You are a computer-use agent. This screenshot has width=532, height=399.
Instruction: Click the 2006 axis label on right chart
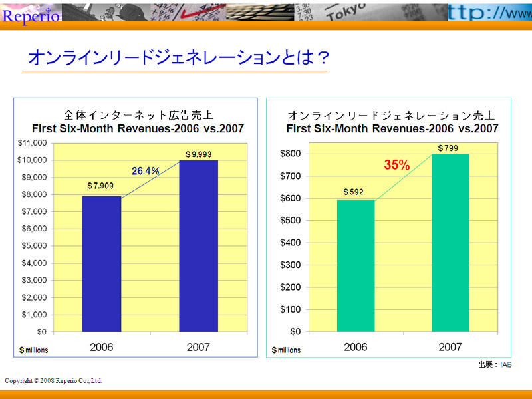[356, 347]
